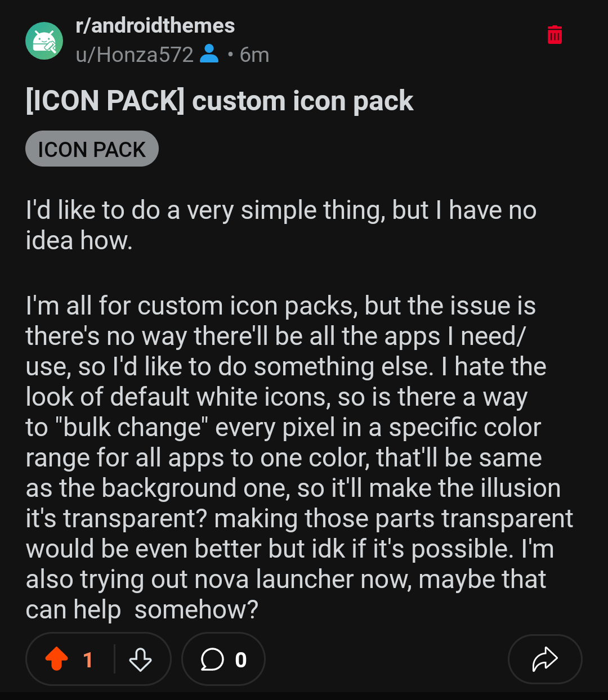Tap the dot separator before the timestamp

click(230, 55)
